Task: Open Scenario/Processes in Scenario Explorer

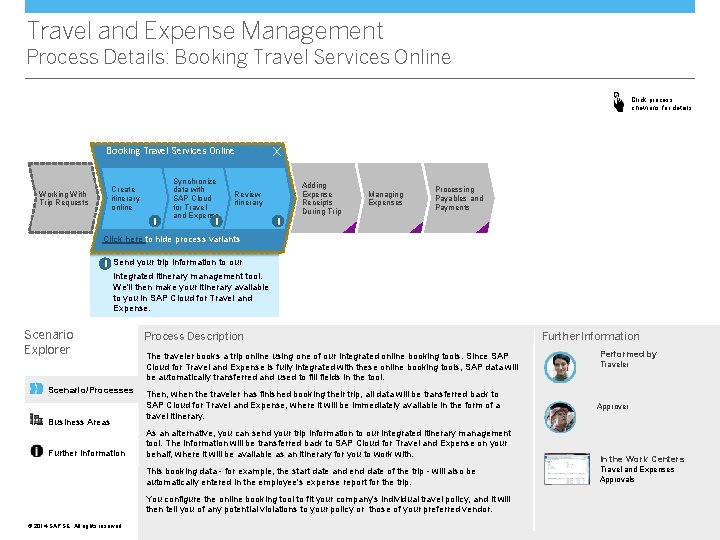Action: pos(81,389)
